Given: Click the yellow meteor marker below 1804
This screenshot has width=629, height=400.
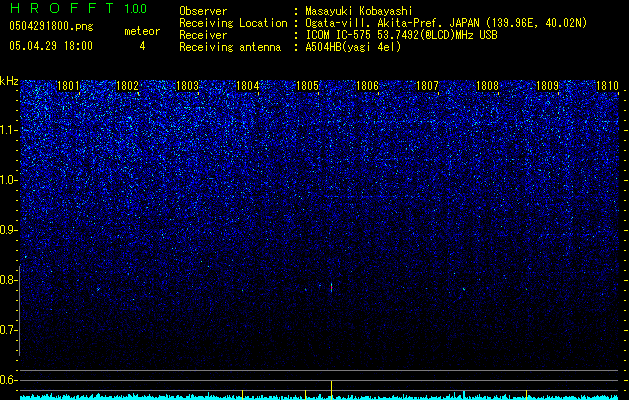Looking at the screenshot, I should [242, 394].
